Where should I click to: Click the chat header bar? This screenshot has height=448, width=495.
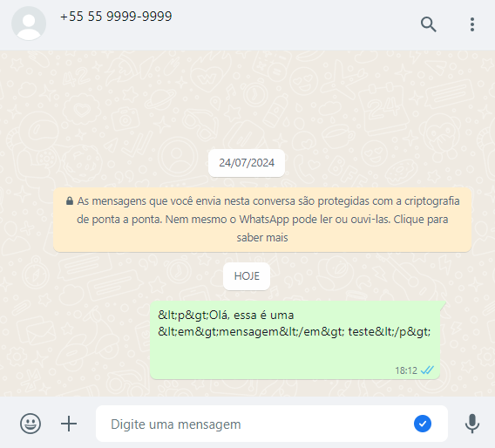[x=247, y=24]
